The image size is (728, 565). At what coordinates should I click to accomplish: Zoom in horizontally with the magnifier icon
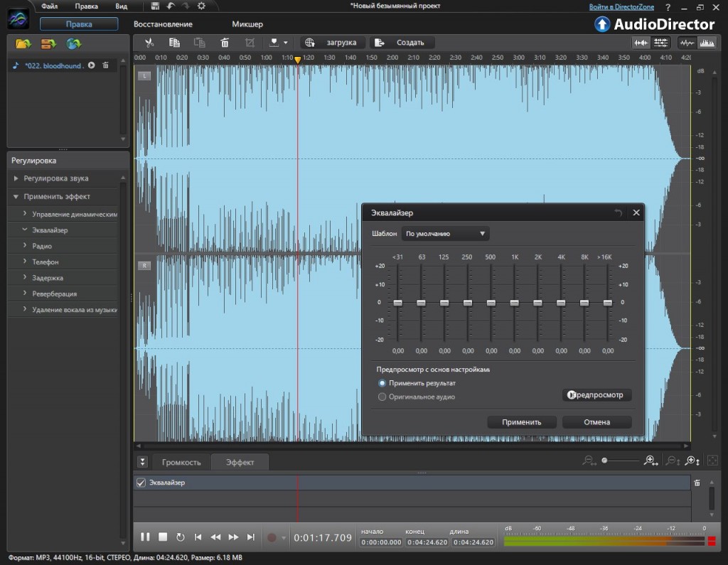pos(650,461)
